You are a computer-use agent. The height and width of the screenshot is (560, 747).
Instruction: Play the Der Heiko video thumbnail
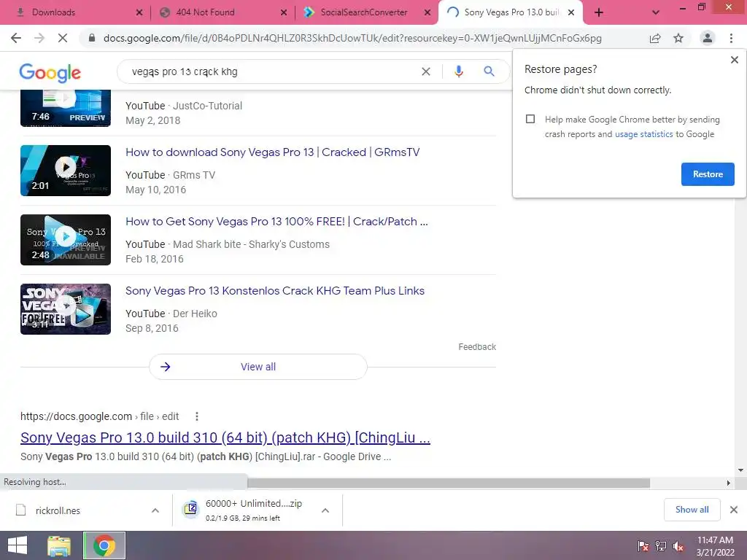pyautogui.click(x=65, y=309)
